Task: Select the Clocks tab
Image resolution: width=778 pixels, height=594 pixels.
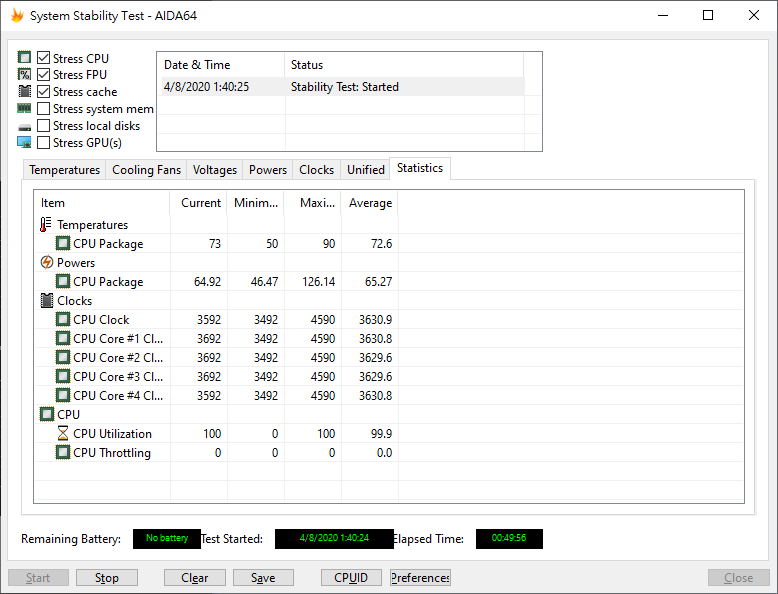Action: [x=317, y=170]
